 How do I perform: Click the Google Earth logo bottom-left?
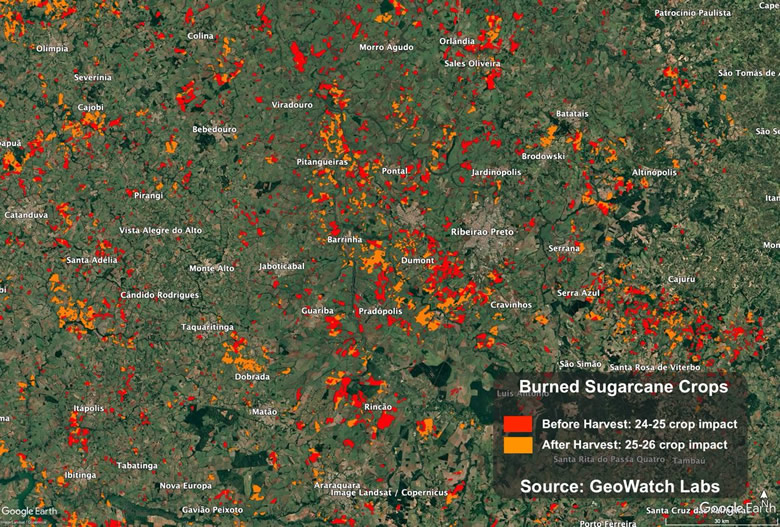(x=30, y=512)
